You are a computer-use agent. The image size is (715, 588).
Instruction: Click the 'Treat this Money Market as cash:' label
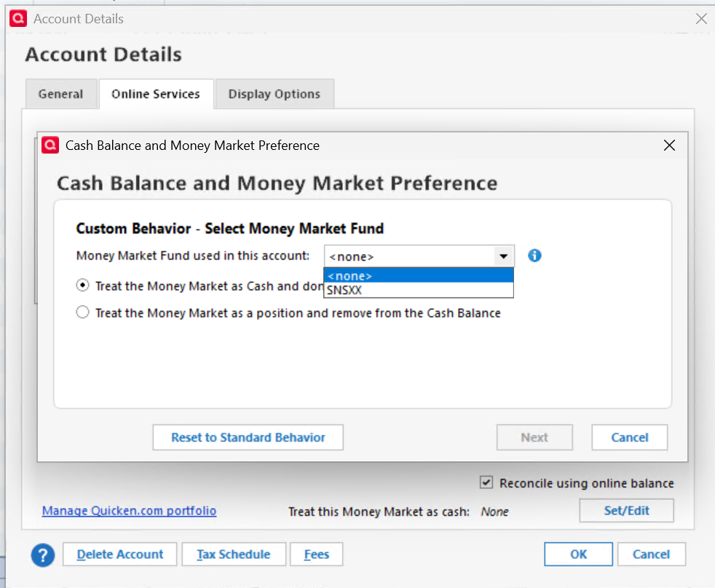379,512
